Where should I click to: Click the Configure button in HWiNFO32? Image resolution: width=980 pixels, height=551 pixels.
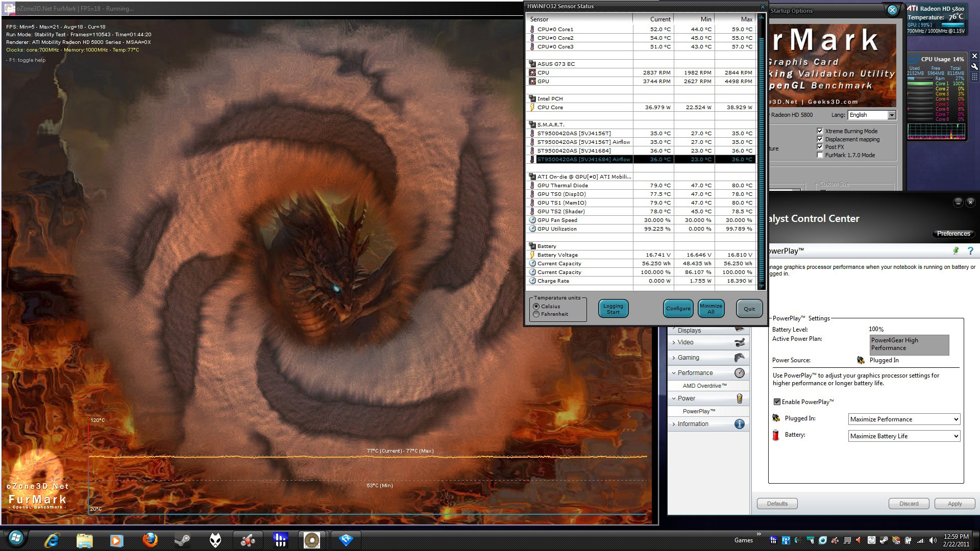(x=678, y=308)
